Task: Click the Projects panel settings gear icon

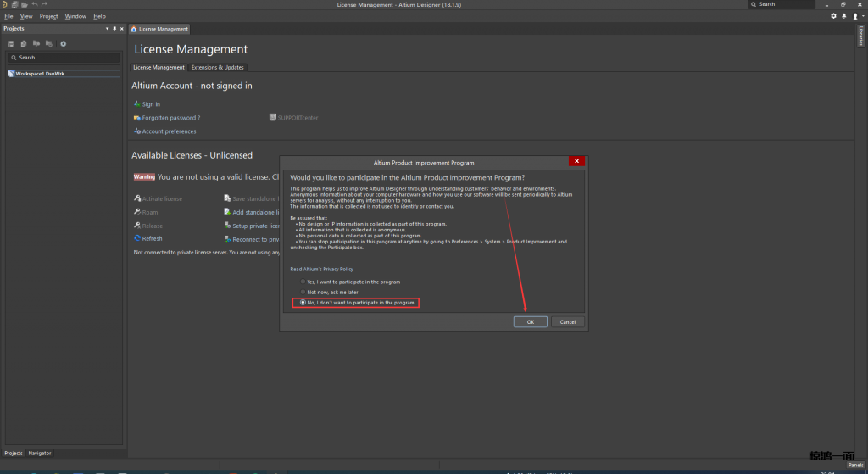Action: 63,43
